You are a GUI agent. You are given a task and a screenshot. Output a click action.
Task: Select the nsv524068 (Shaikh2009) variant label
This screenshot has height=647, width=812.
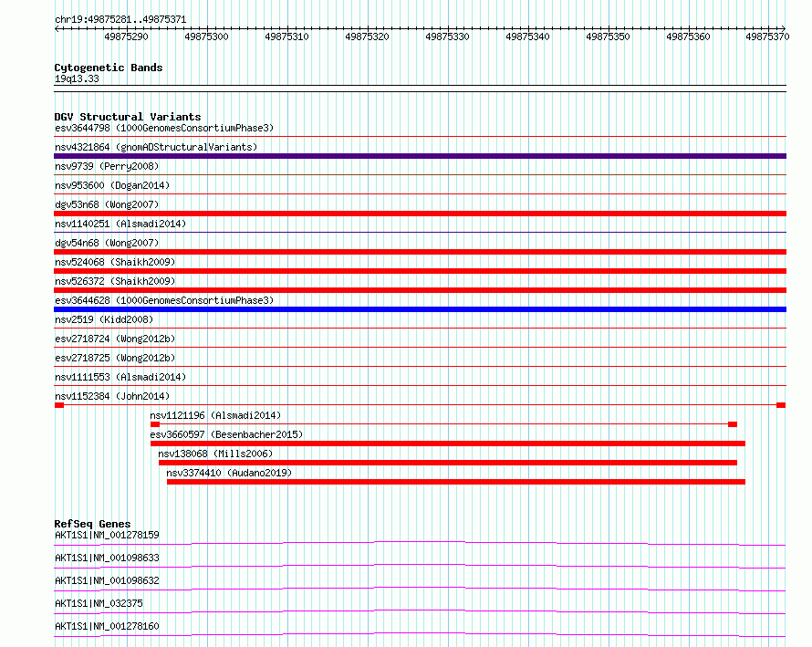coord(115,262)
